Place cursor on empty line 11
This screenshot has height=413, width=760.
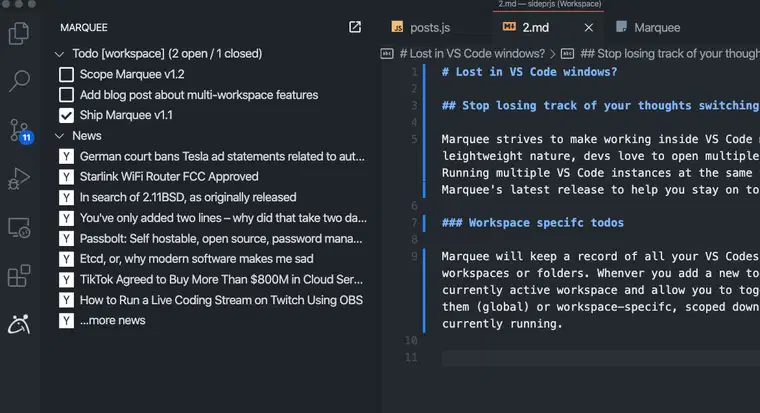(601, 358)
